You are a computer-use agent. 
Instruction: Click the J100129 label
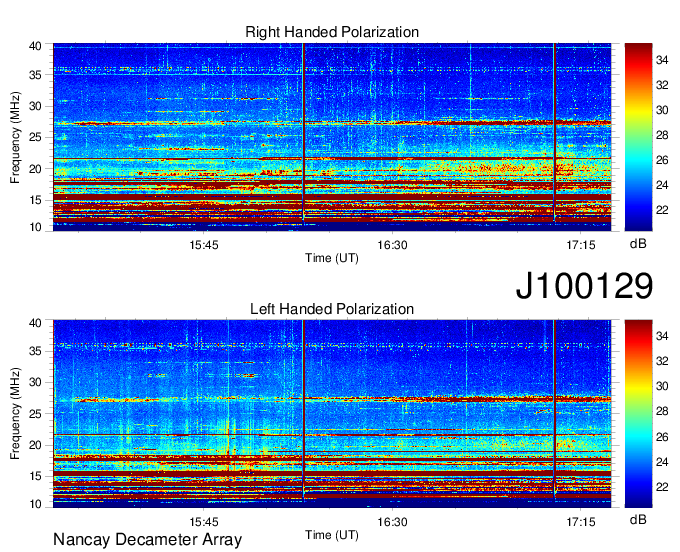(x=584, y=286)
